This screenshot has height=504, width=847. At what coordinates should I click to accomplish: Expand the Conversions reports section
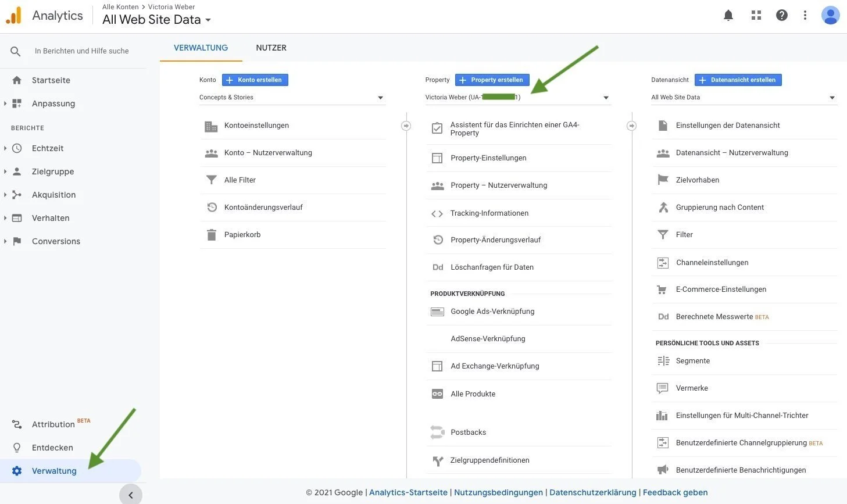click(5, 241)
